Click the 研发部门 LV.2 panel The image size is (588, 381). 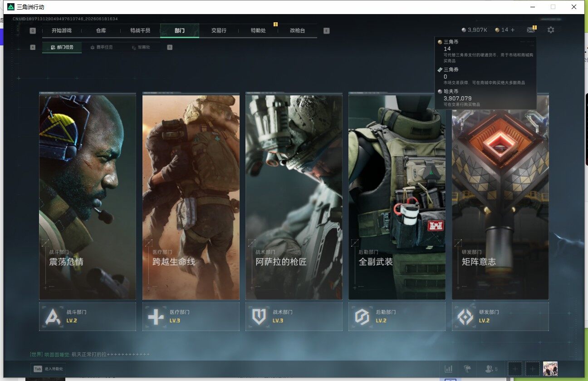pos(500,317)
